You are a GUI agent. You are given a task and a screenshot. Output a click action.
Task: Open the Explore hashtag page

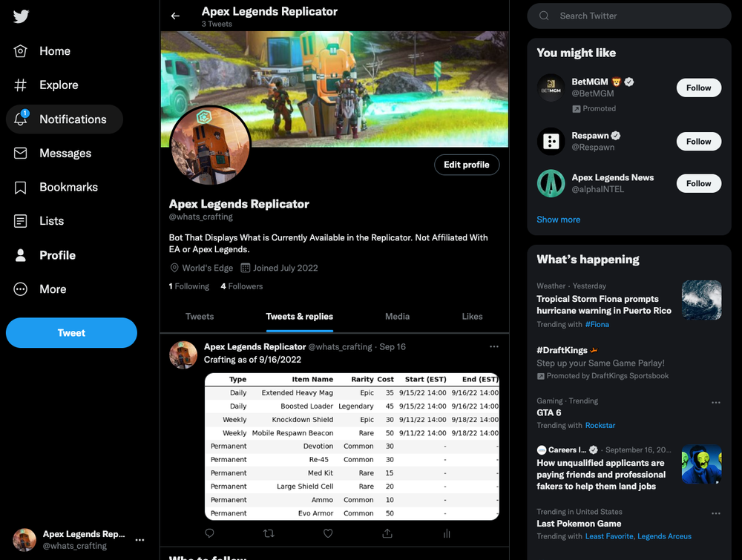(x=46, y=85)
